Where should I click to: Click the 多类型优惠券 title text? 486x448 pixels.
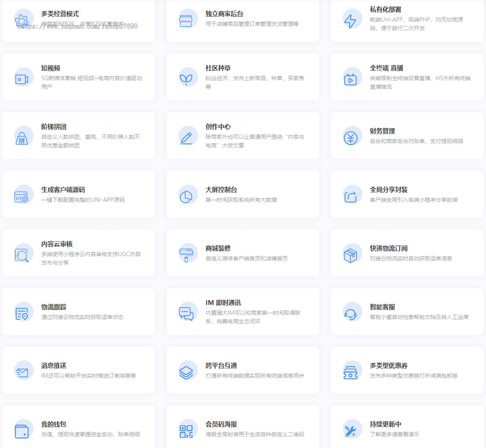coord(389,365)
